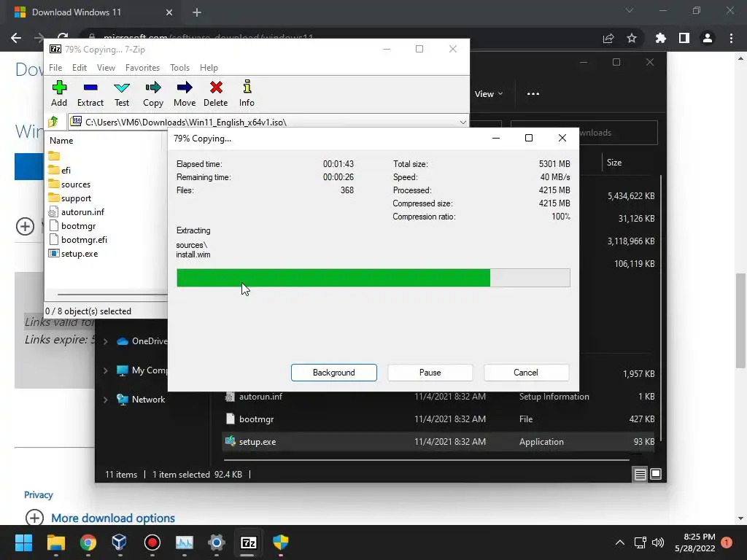Viewport: 747px width, 560px height.
Task: Open the Favorites menu in 7-Zip
Action: tap(142, 68)
